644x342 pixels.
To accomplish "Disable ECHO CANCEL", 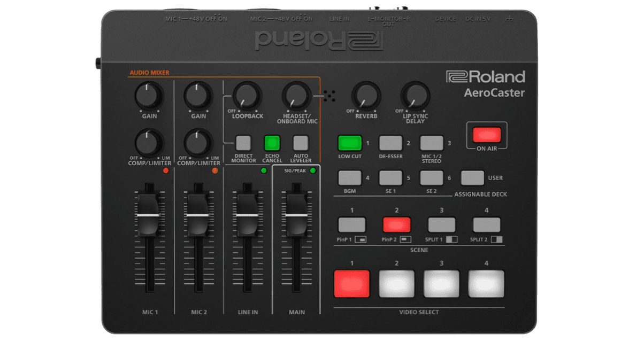I will click(x=272, y=143).
